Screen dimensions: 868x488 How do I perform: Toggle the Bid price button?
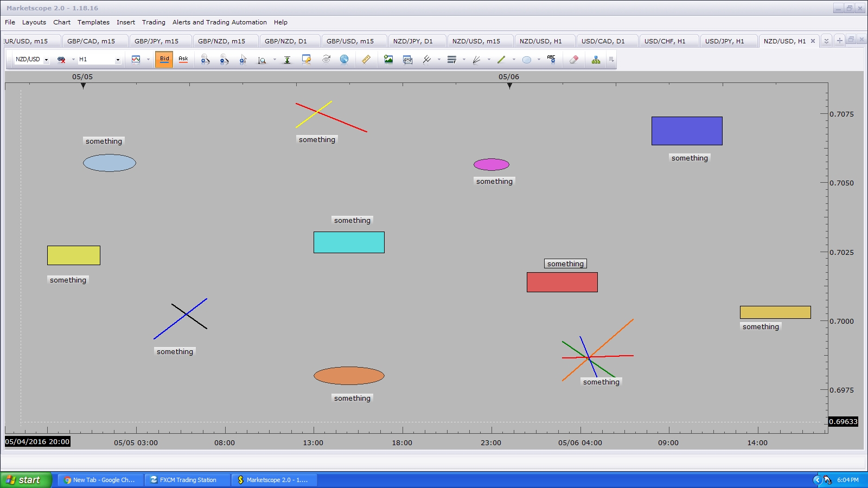[164, 60]
